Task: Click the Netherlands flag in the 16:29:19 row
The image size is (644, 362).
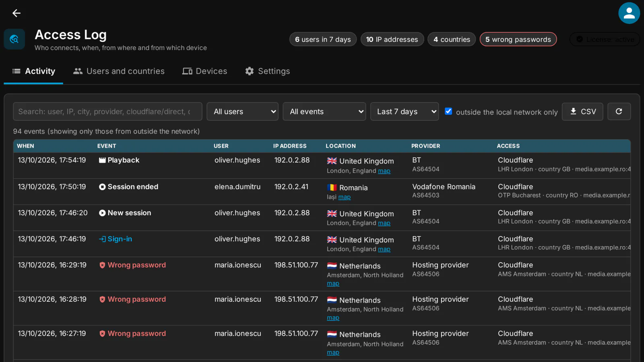Action: point(332,266)
